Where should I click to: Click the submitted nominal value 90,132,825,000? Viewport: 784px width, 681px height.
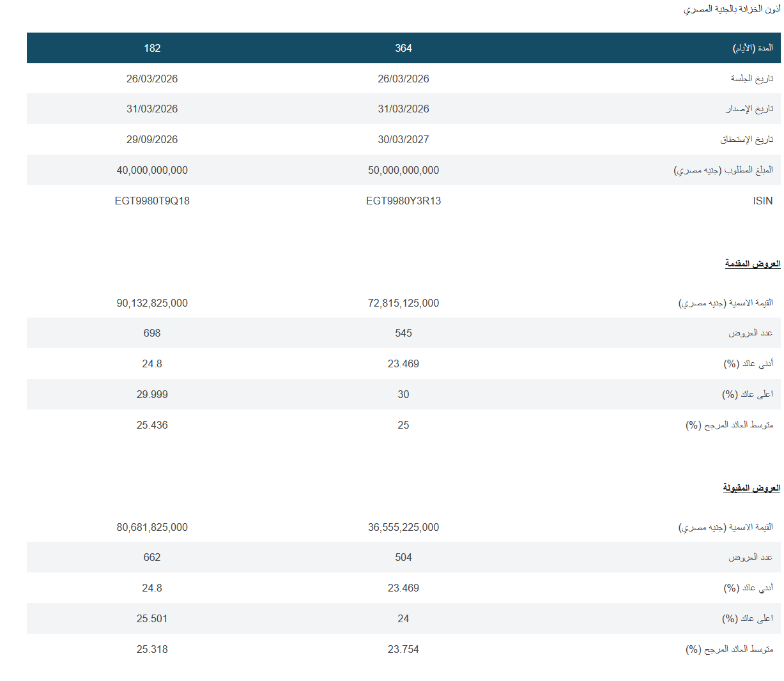pos(152,303)
